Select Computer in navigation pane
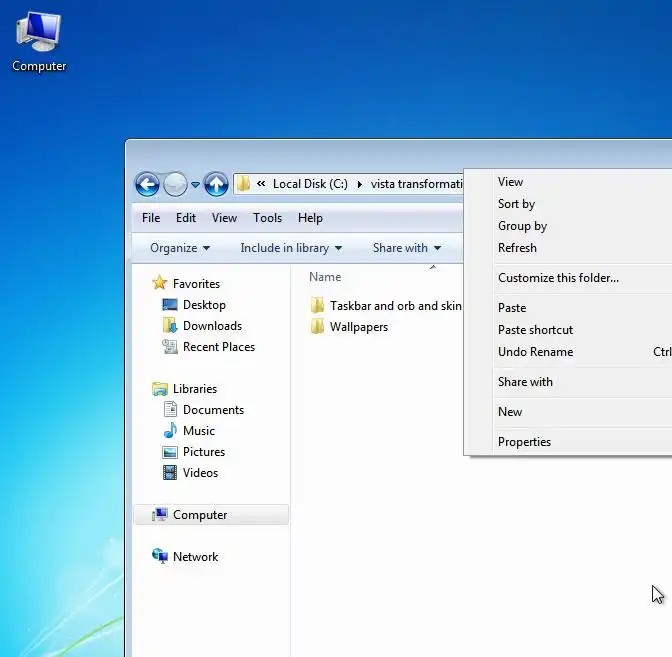672x657 pixels. click(x=200, y=515)
